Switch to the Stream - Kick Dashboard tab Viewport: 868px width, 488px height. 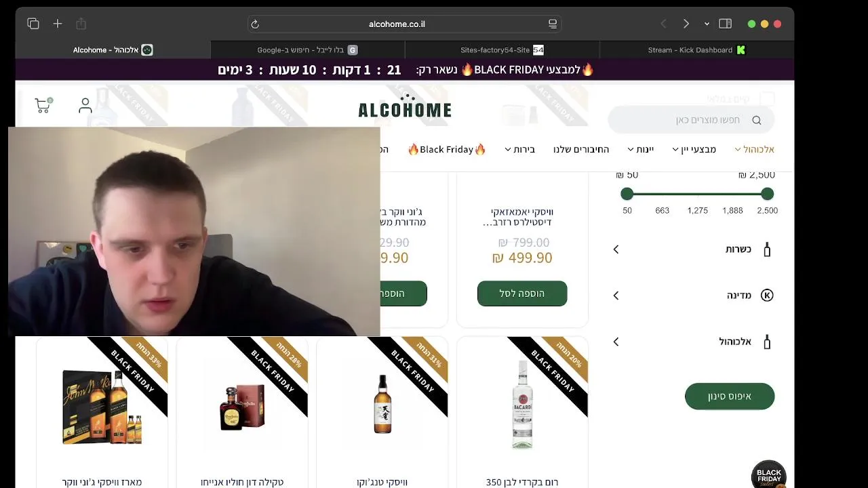[696, 50]
